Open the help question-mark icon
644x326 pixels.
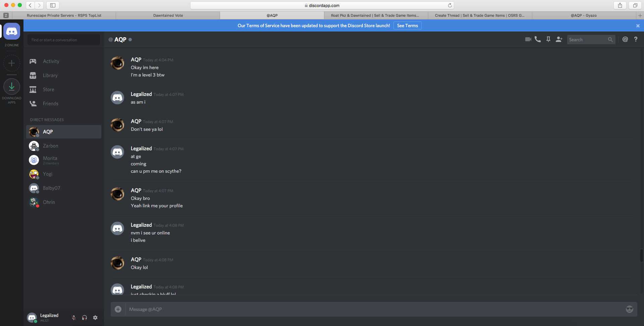point(636,39)
